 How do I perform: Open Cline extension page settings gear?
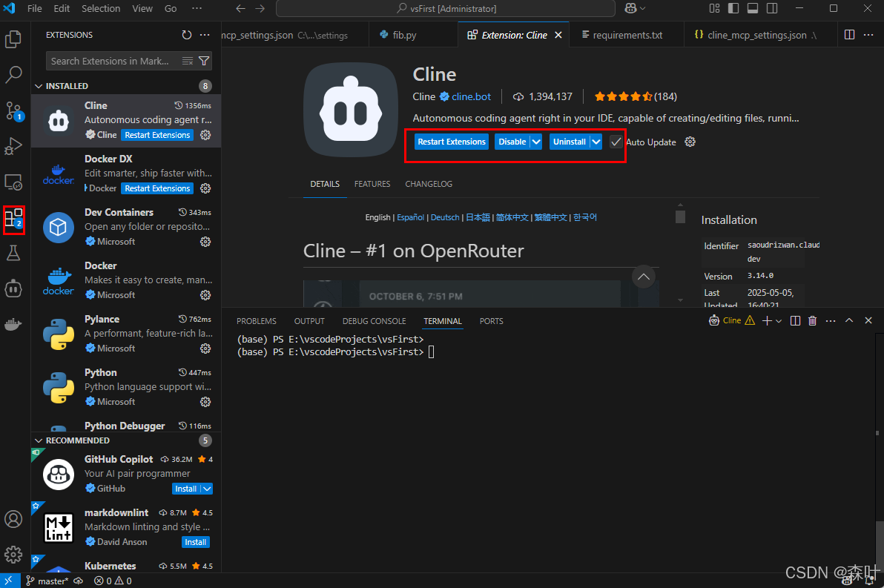pyautogui.click(x=690, y=142)
